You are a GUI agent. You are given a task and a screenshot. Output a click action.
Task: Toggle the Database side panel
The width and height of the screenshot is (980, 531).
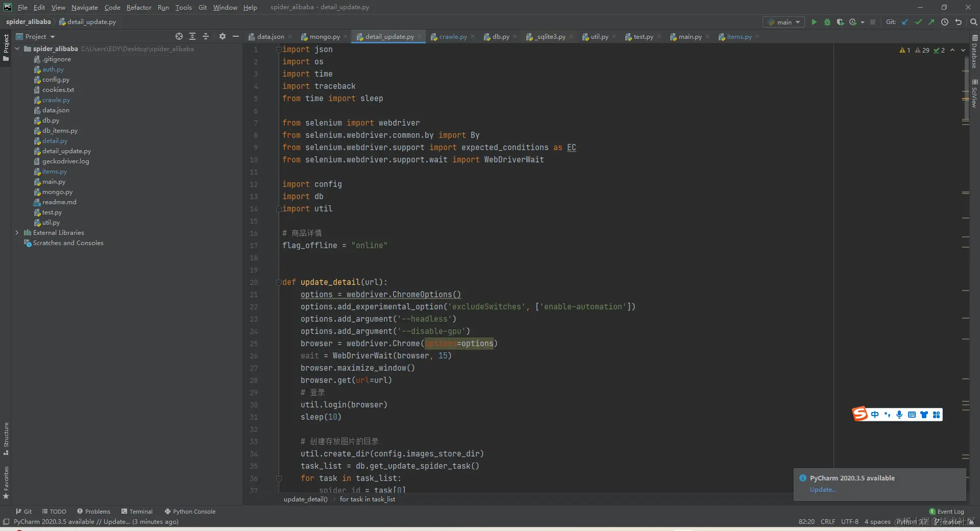(x=974, y=52)
